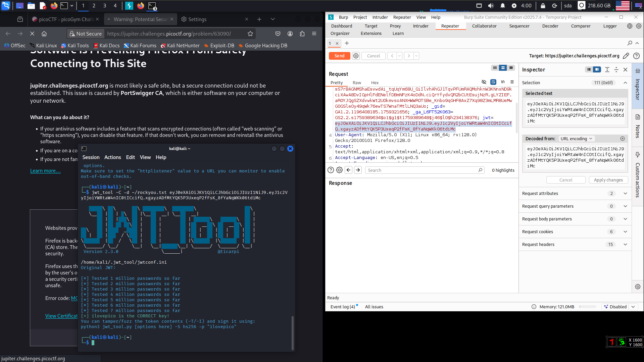Open the URL encoding decode dropdown

576,139
